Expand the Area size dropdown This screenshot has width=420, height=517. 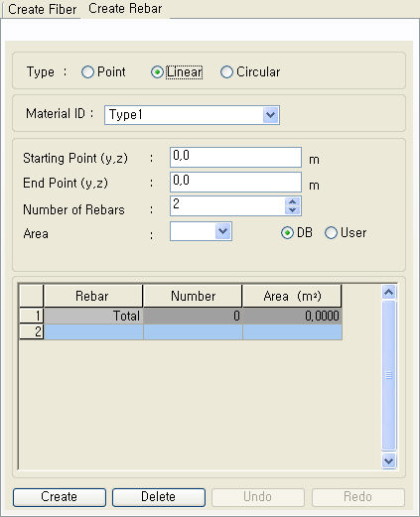pyautogui.click(x=222, y=231)
